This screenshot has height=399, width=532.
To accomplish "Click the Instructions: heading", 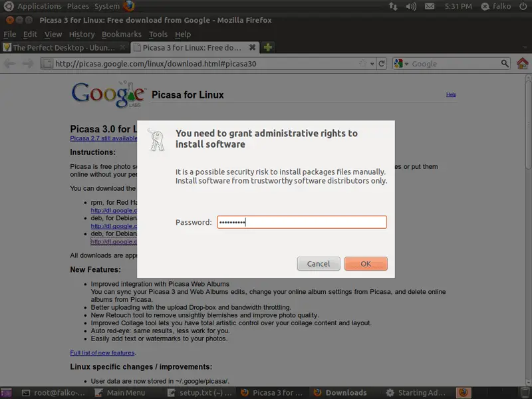I will [x=92, y=152].
